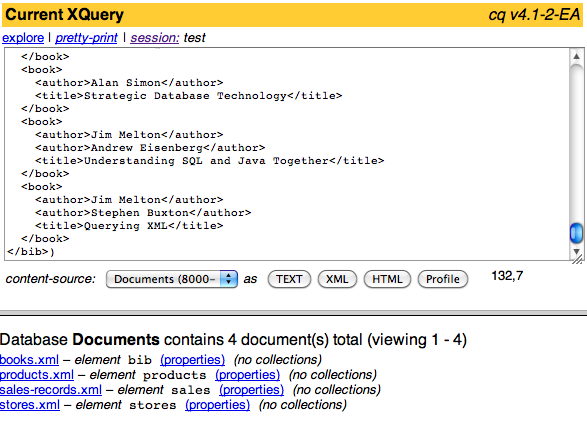The width and height of the screenshot is (587, 427).
Task: Click the pretty-print link
Action: click(x=86, y=38)
